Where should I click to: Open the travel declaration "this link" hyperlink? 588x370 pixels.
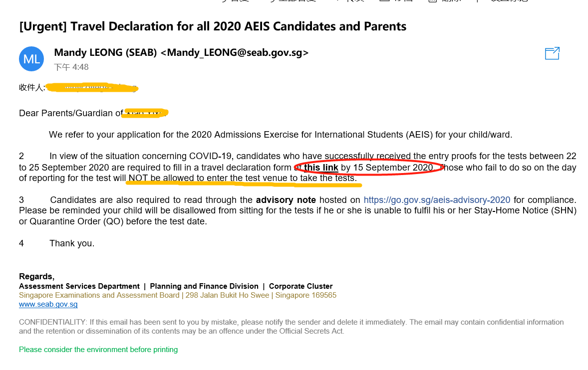(321, 168)
